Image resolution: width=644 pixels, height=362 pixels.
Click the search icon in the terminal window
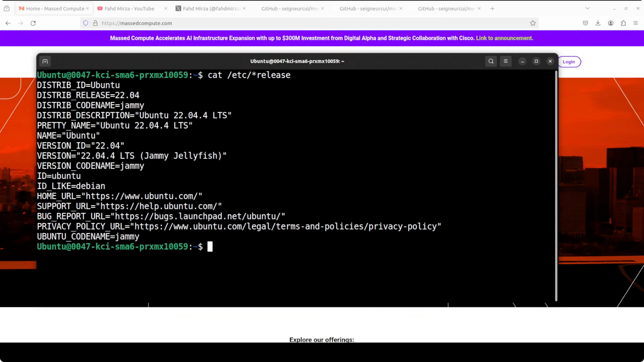pyautogui.click(x=491, y=61)
